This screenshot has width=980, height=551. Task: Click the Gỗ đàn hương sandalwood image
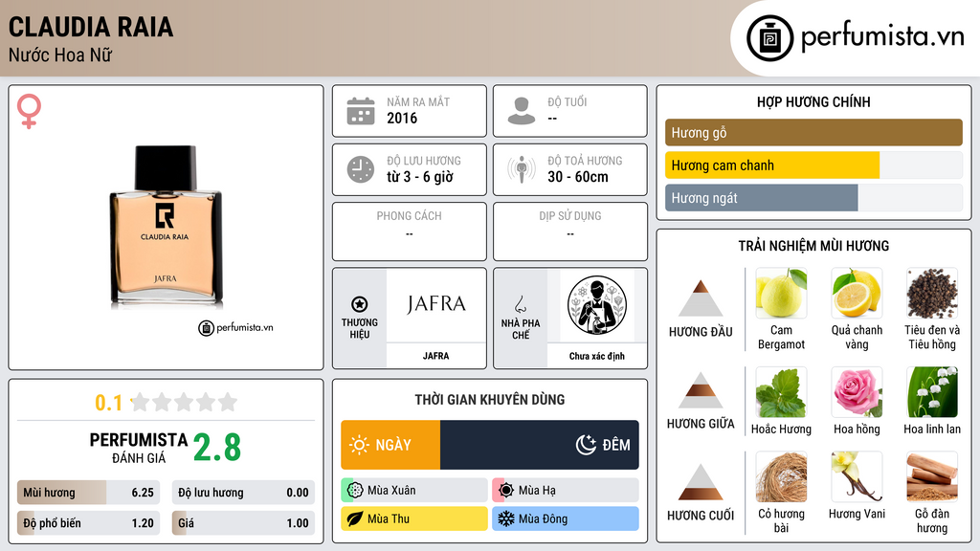click(932, 477)
